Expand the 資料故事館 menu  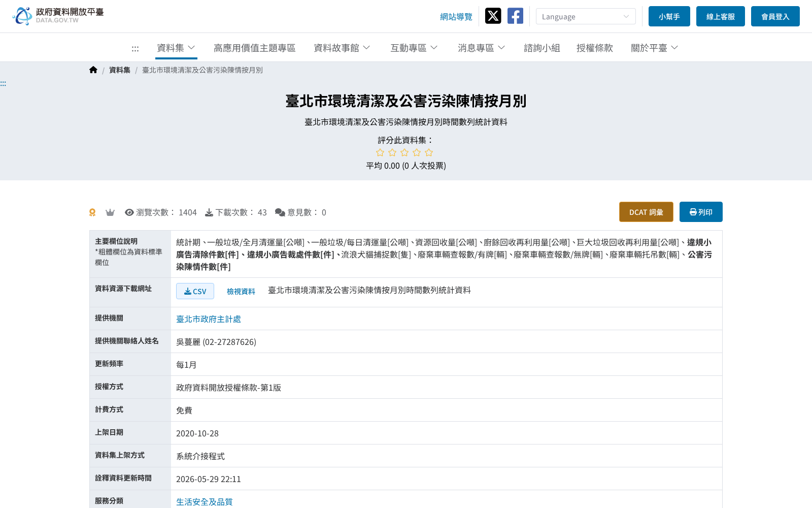[x=342, y=48]
